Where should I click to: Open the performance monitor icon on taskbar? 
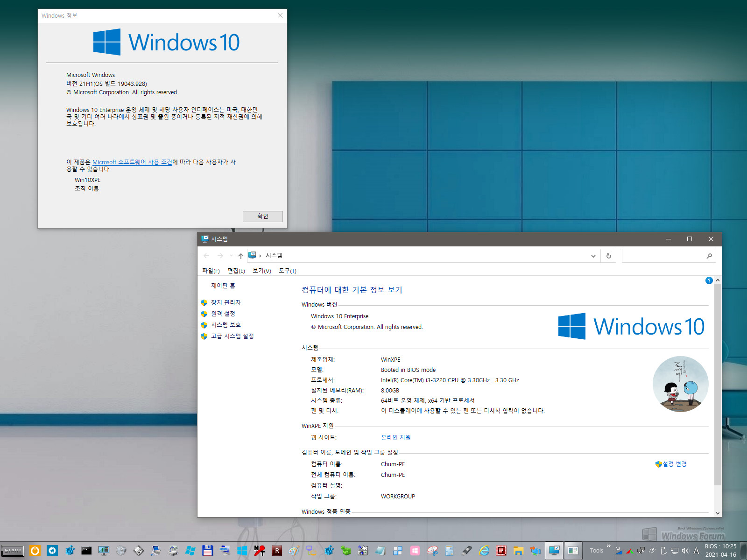[104, 551]
